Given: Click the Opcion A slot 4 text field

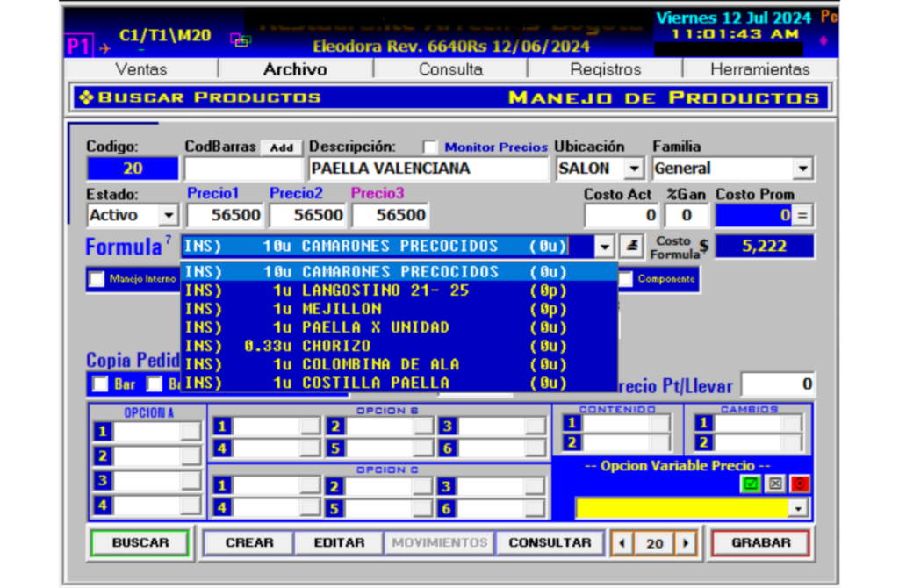Looking at the screenshot, I should pos(147,506).
